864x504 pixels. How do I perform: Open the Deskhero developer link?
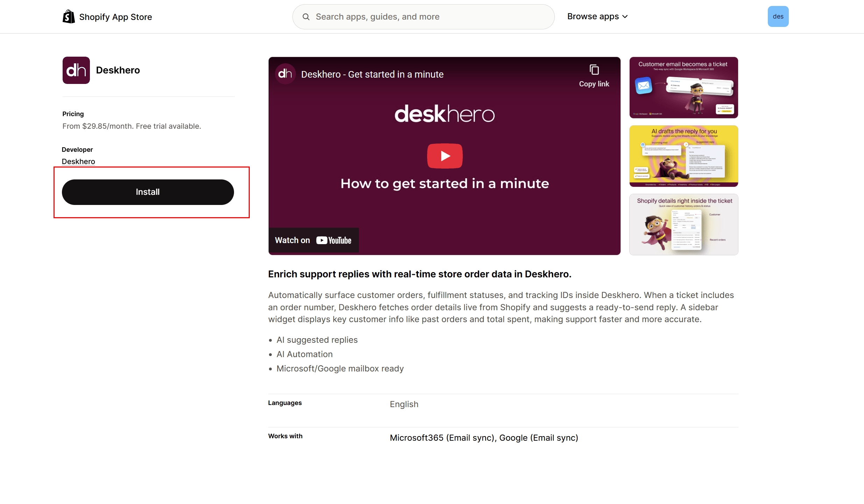[78, 161]
